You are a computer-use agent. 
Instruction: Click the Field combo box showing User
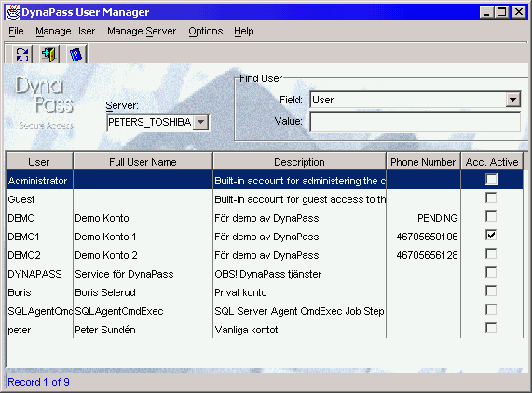[x=415, y=100]
